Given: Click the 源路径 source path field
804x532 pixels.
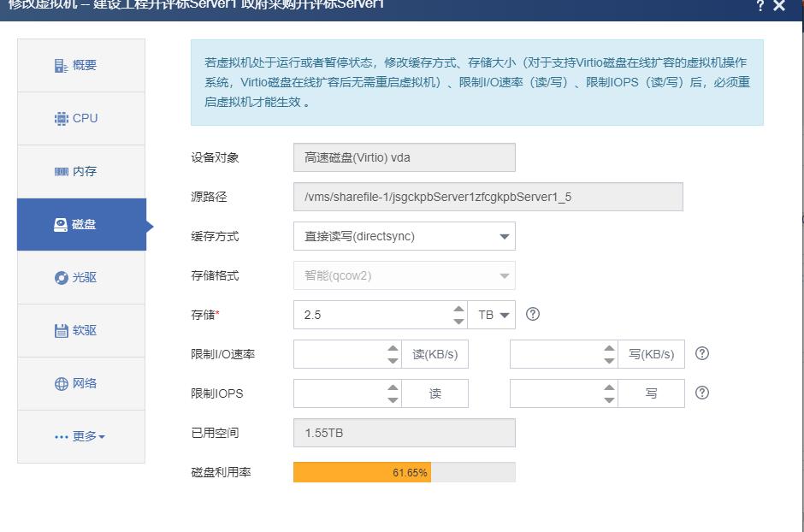Looking at the screenshot, I should click(x=488, y=197).
